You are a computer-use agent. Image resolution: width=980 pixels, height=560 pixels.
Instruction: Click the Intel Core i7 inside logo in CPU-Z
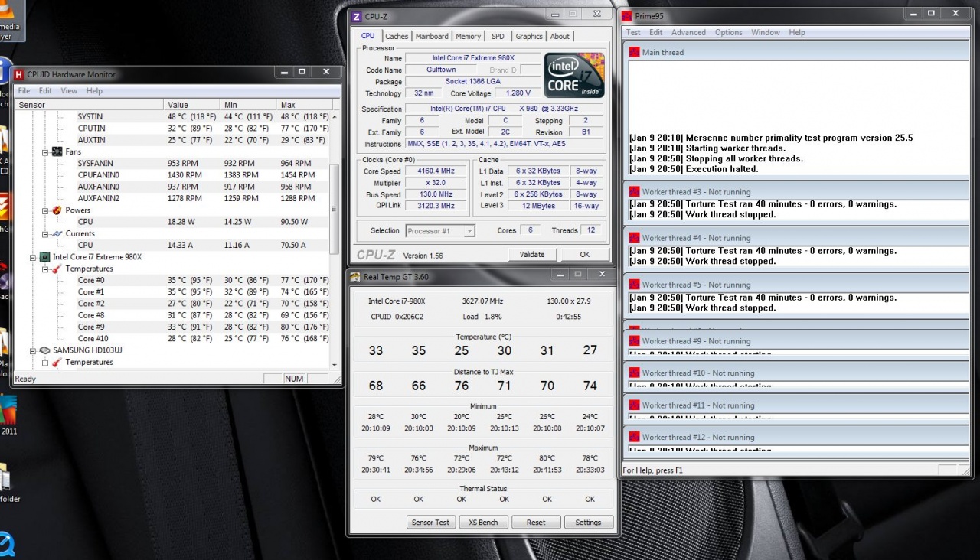click(x=573, y=75)
